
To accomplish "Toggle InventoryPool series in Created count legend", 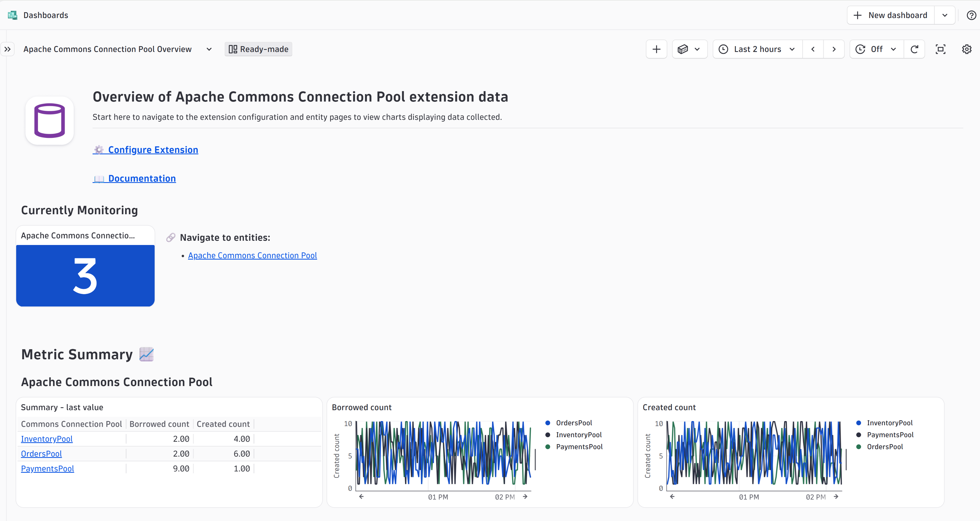I will click(x=884, y=423).
